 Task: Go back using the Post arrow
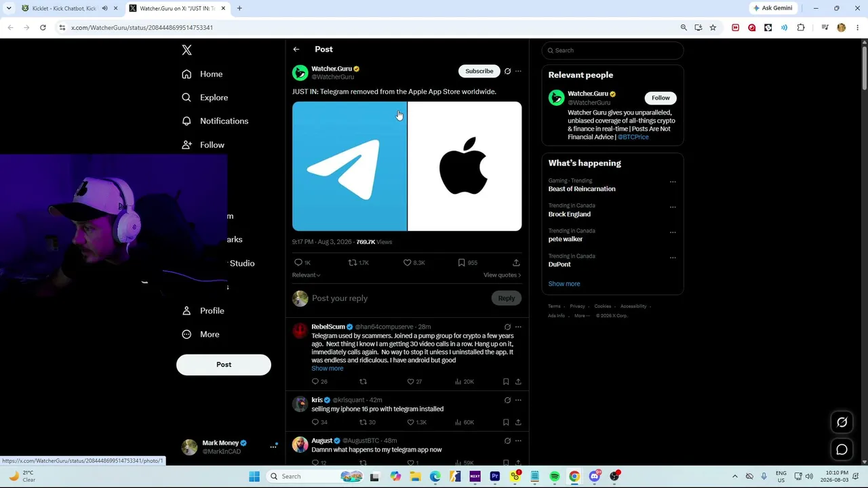pyautogui.click(x=296, y=49)
